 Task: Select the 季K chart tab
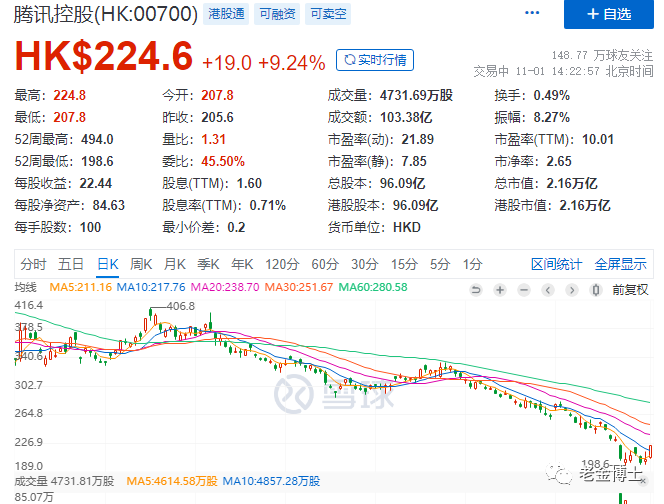tap(208, 264)
